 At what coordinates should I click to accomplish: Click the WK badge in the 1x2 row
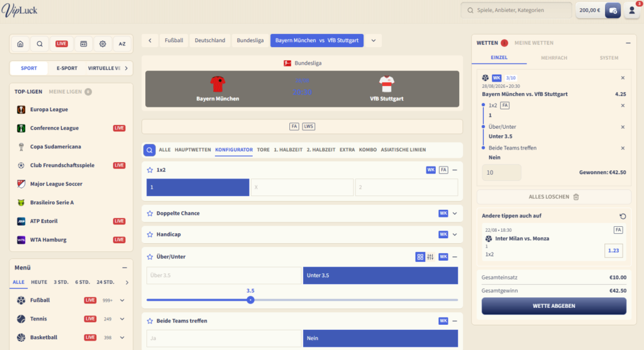[431, 170]
